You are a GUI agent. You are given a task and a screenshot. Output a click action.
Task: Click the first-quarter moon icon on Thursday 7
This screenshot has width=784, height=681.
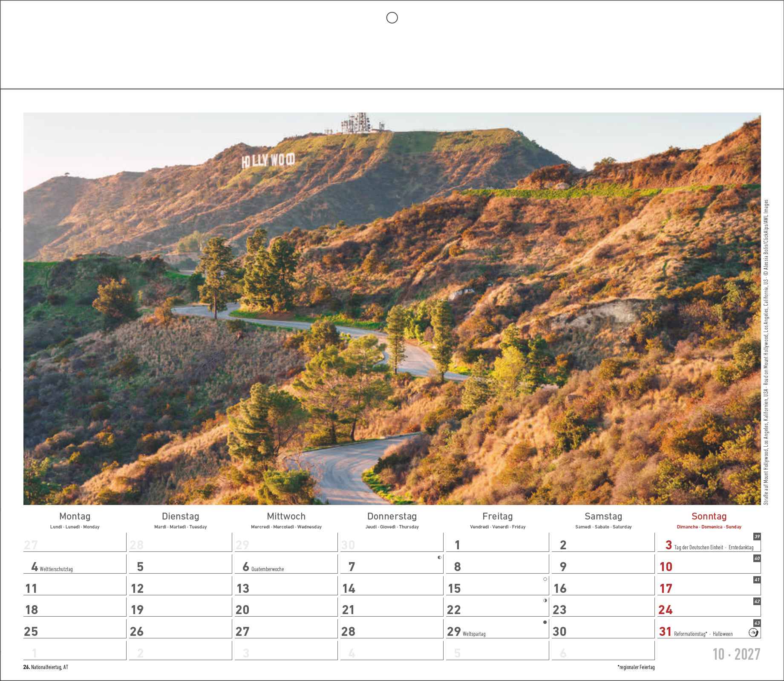(x=439, y=557)
